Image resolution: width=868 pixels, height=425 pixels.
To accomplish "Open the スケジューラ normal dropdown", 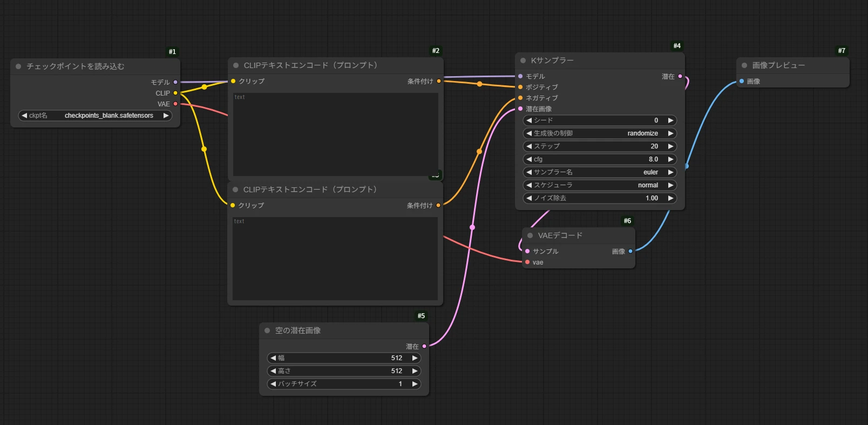I will (599, 185).
